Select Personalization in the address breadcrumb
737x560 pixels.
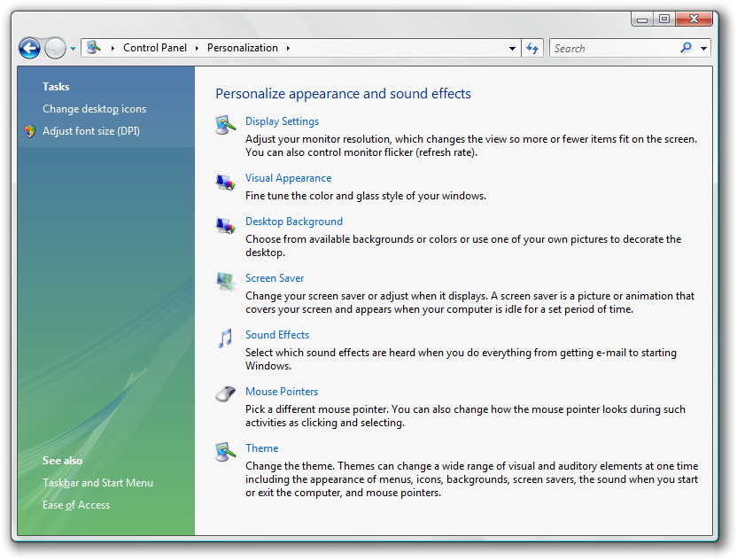tap(242, 48)
